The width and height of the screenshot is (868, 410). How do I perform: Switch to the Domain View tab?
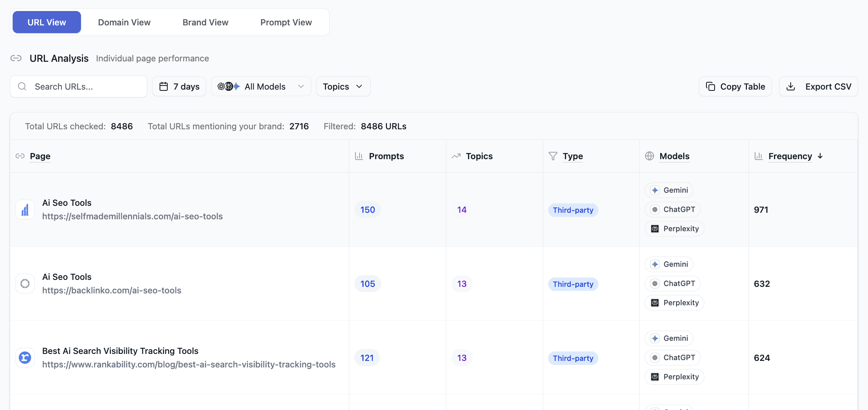(x=124, y=23)
